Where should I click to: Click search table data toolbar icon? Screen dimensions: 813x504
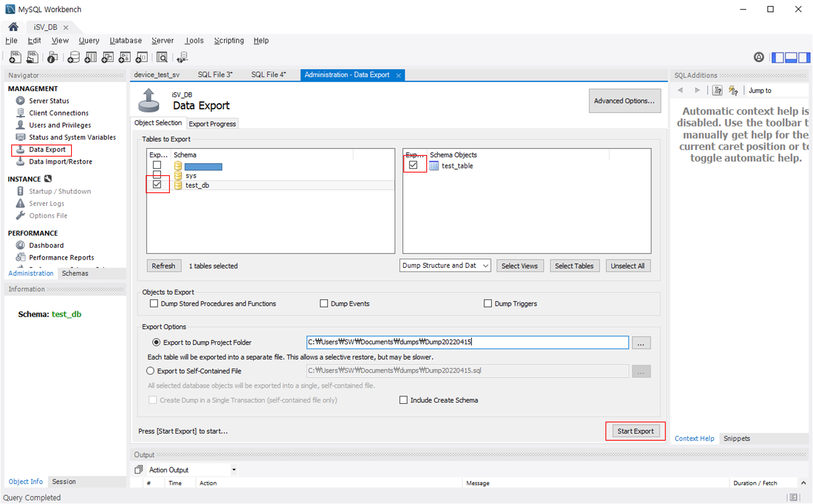(x=162, y=58)
